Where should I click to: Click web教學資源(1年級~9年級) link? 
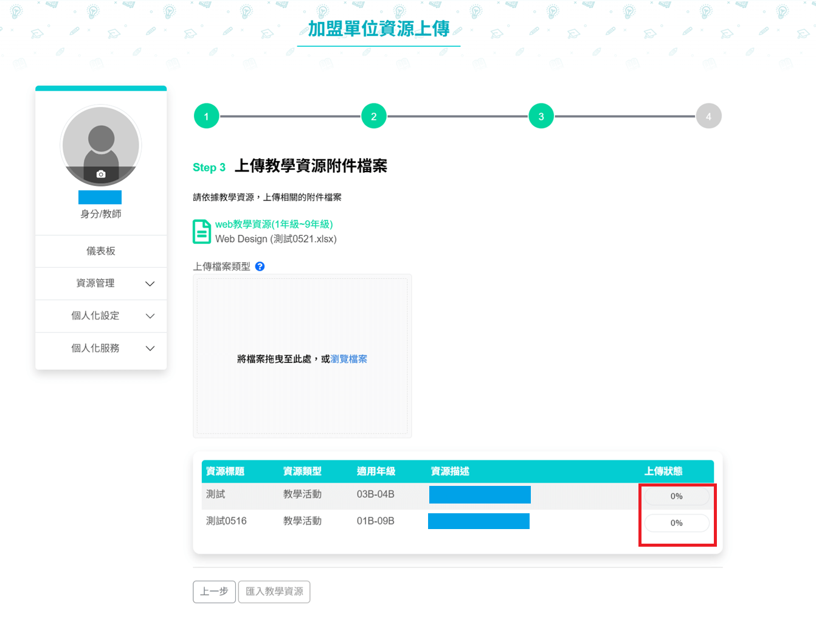click(x=274, y=224)
